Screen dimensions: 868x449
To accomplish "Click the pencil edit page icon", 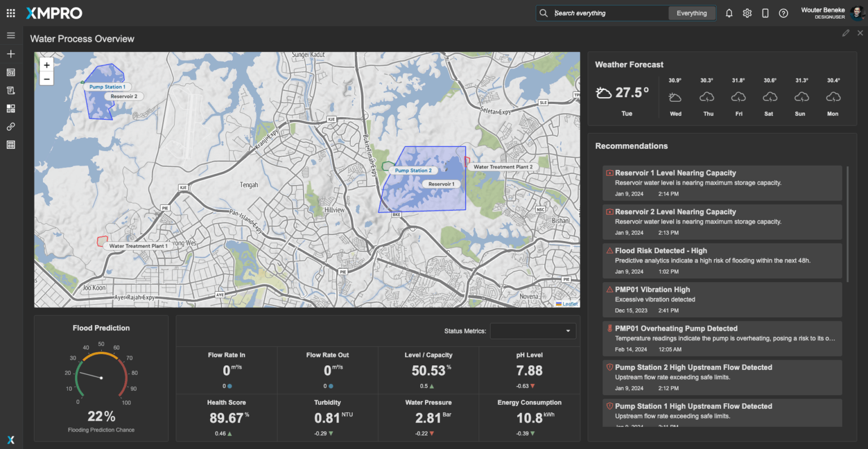I will coord(845,33).
